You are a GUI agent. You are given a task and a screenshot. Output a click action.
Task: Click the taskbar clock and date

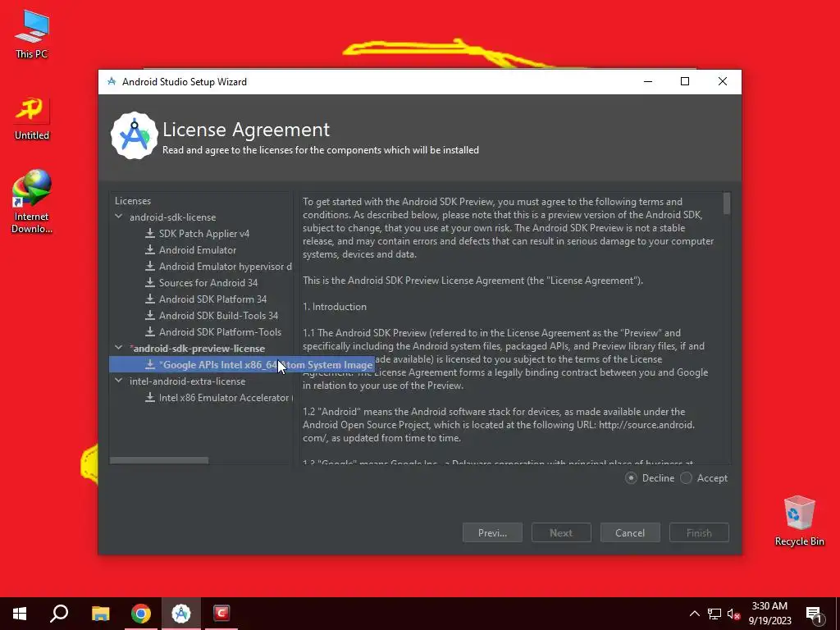[x=769, y=614]
